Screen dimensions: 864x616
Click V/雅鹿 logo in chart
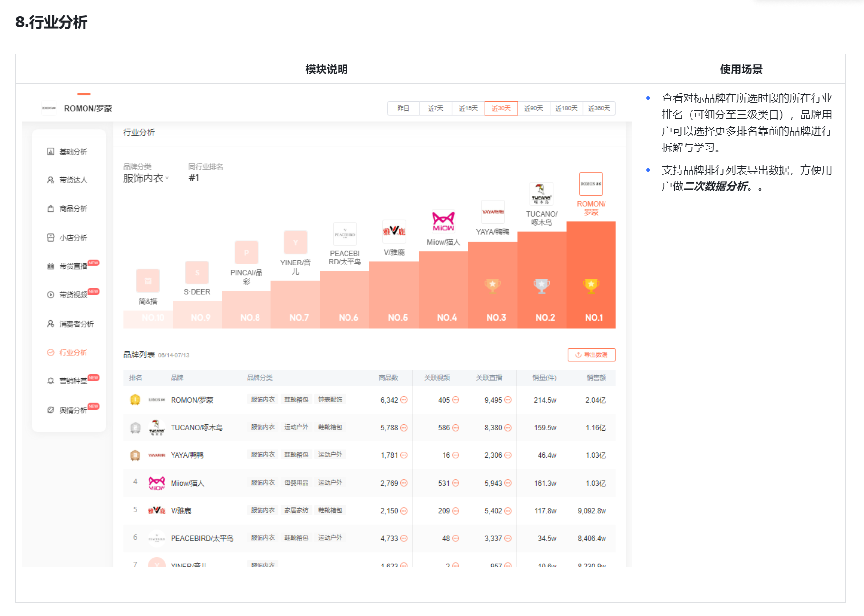click(394, 231)
